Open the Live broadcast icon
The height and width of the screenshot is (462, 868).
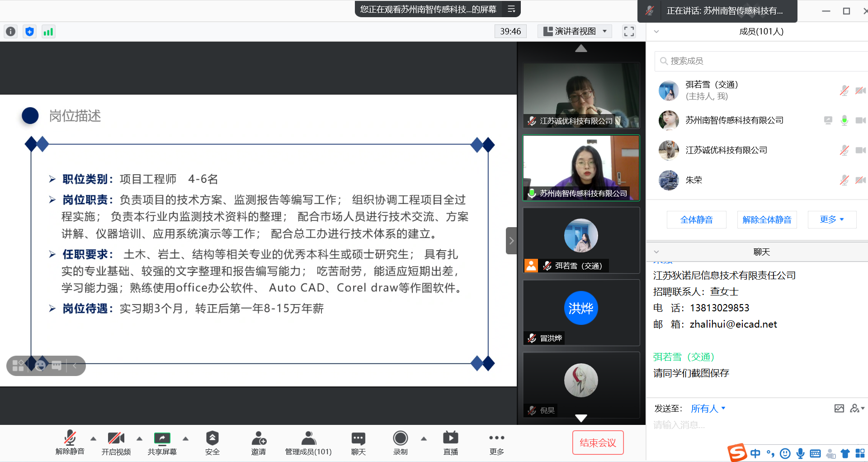point(450,438)
